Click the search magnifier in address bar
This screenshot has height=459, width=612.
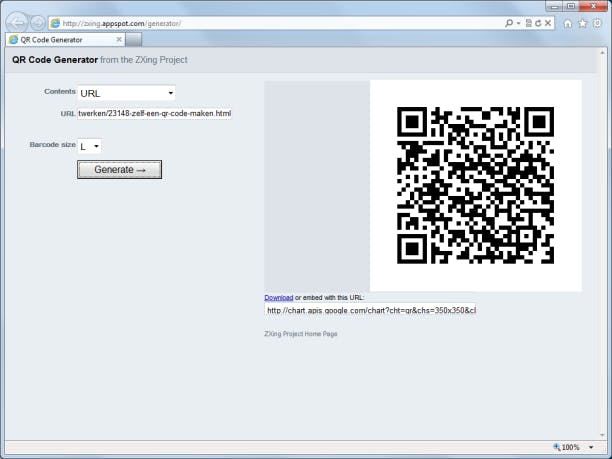pyautogui.click(x=509, y=23)
